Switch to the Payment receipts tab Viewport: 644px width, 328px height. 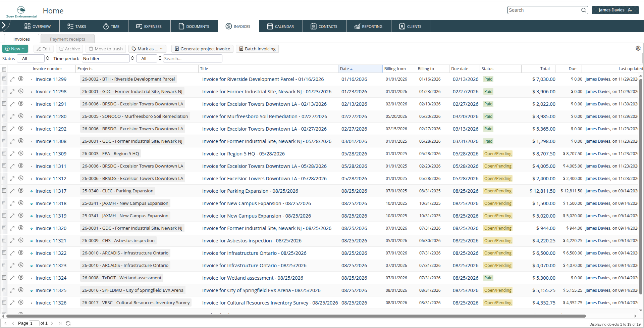(x=67, y=39)
